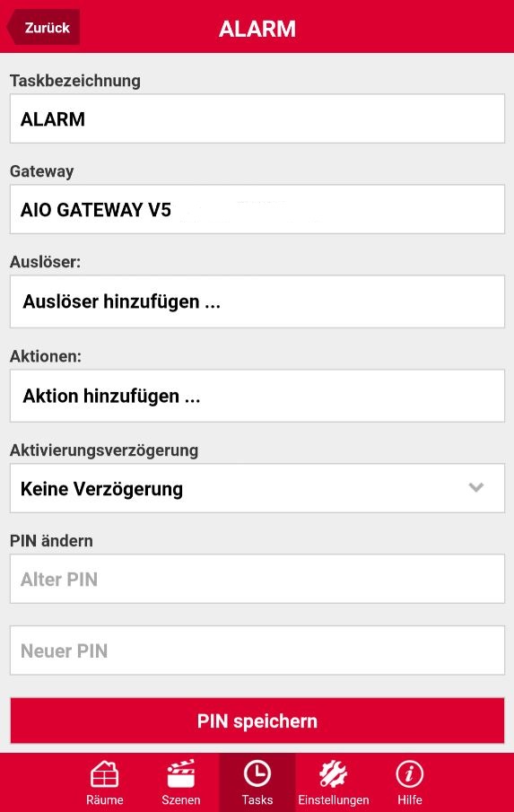
Task: Expand the Aktivierungsverzögerung dropdown chevron
Action: point(475,487)
